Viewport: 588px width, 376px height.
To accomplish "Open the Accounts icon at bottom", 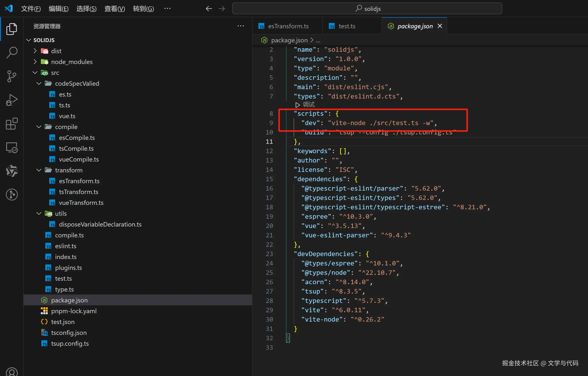I will (12, 372).
